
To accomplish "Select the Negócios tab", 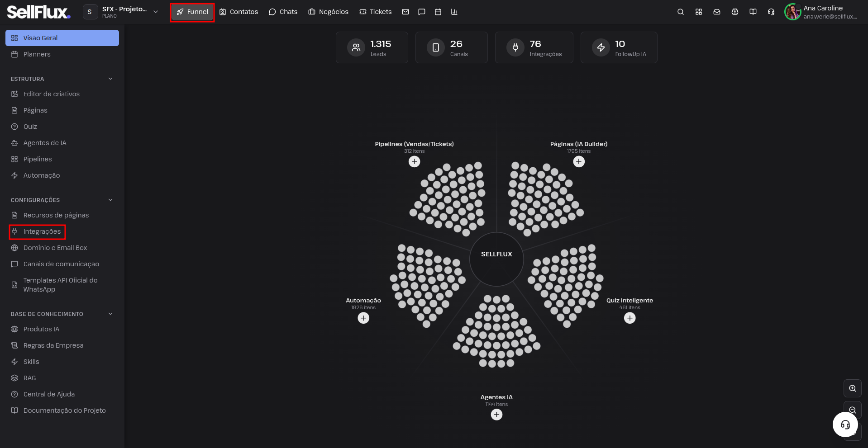I will [328, 12].
